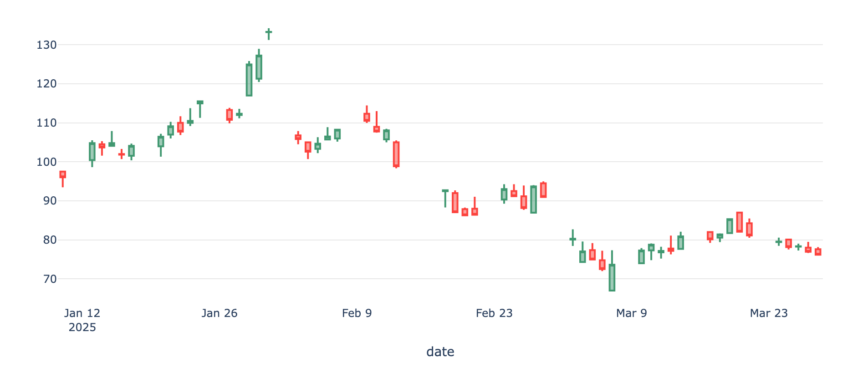The image size is (868, 368).
Task: Click the 90 y-axis tick label
Action: pos(50,201)
